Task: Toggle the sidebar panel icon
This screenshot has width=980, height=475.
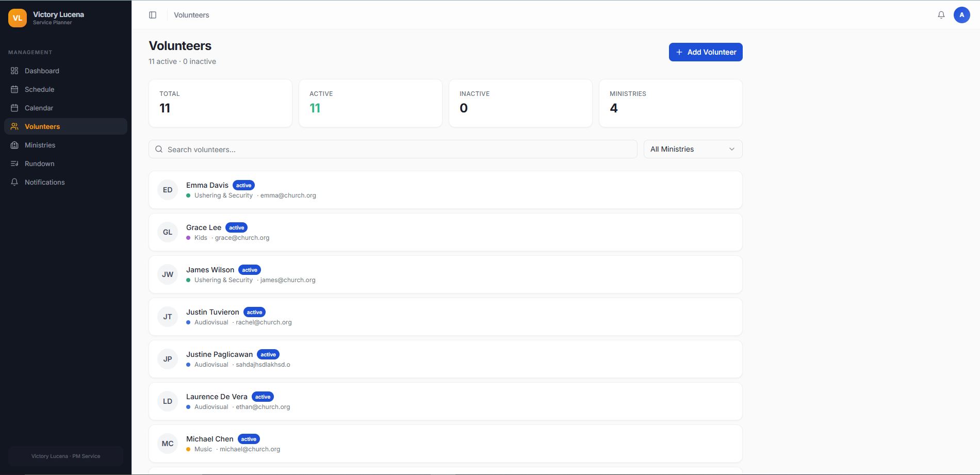Action: (153, 15)
